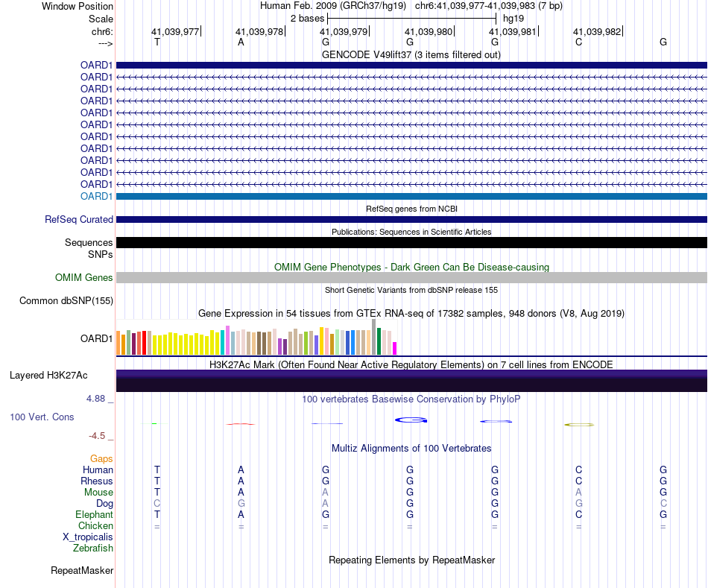Open the OMIM Genes track label
The width and height of the screenshot is (708, 588).
coord(83,277)
